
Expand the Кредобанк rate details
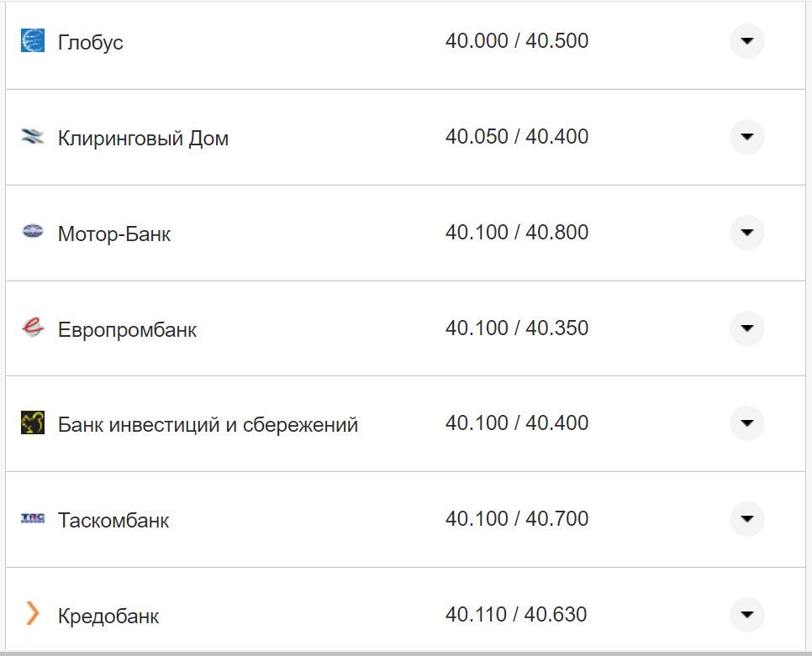tap(746, 614)
